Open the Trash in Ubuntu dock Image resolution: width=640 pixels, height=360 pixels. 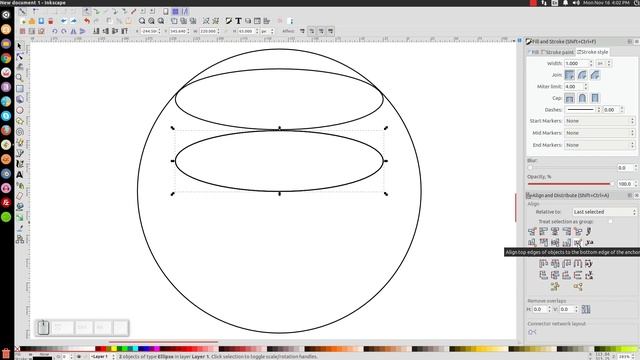tap(6, 353)
